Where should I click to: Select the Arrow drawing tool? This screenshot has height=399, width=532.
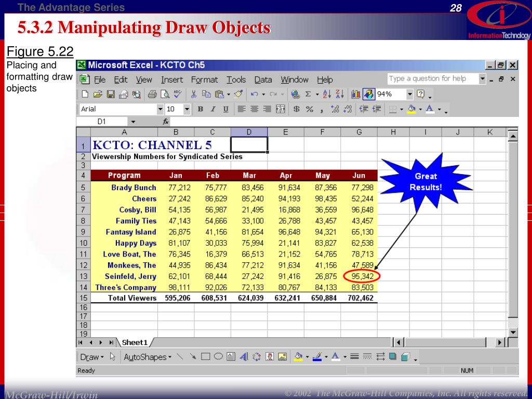193,356
